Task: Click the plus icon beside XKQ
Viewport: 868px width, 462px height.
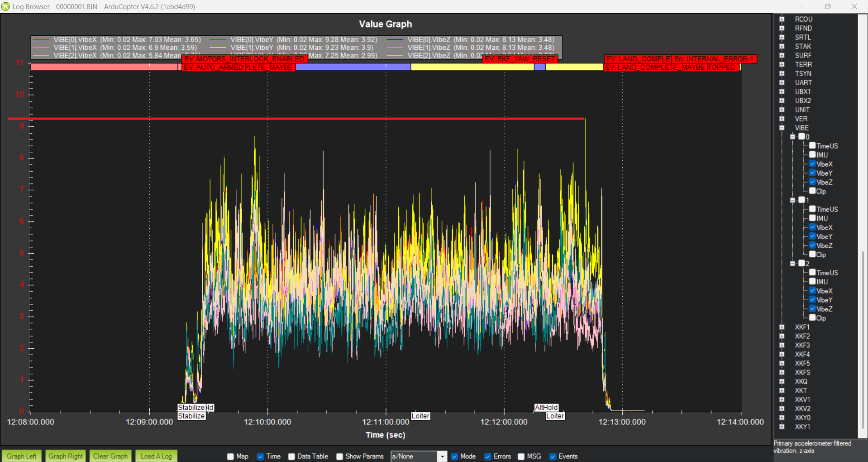Action: coord(782,381)
